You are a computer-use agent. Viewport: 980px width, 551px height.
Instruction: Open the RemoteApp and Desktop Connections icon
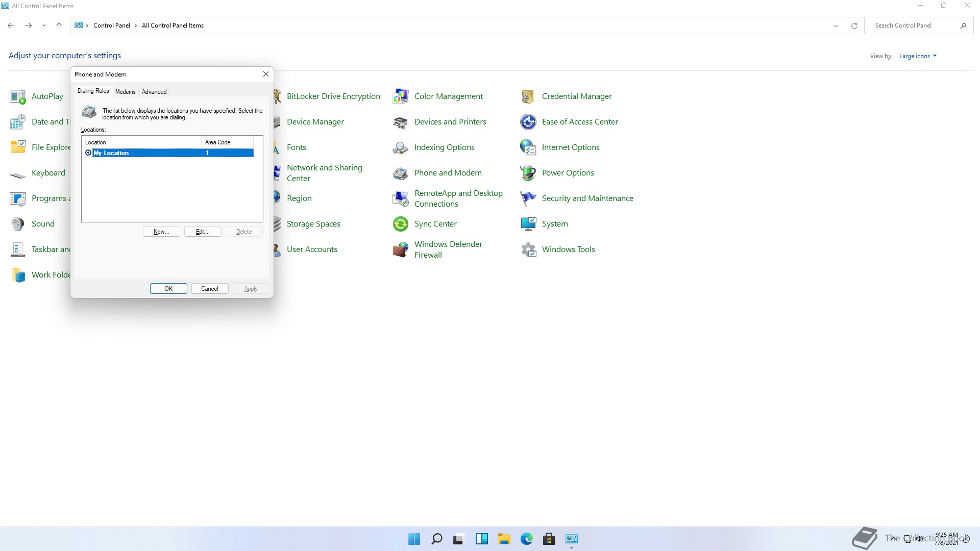401,198
